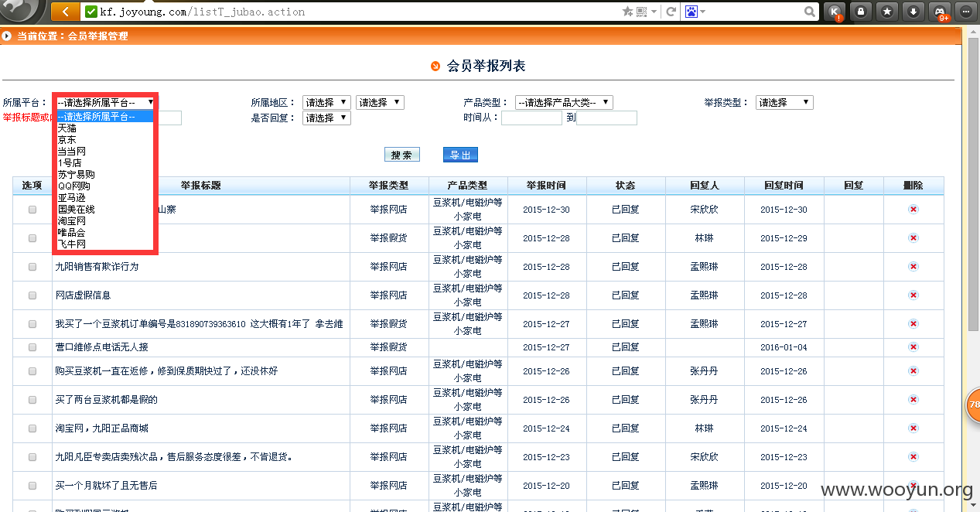The height and width of the screenshot is (512, 980).
Task: Pick 飞牛网 from the platform options
Action: click(105, 244)
